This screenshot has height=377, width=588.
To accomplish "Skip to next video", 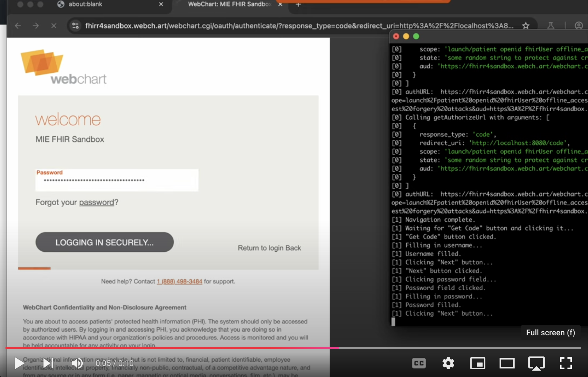I will [48, 363].
